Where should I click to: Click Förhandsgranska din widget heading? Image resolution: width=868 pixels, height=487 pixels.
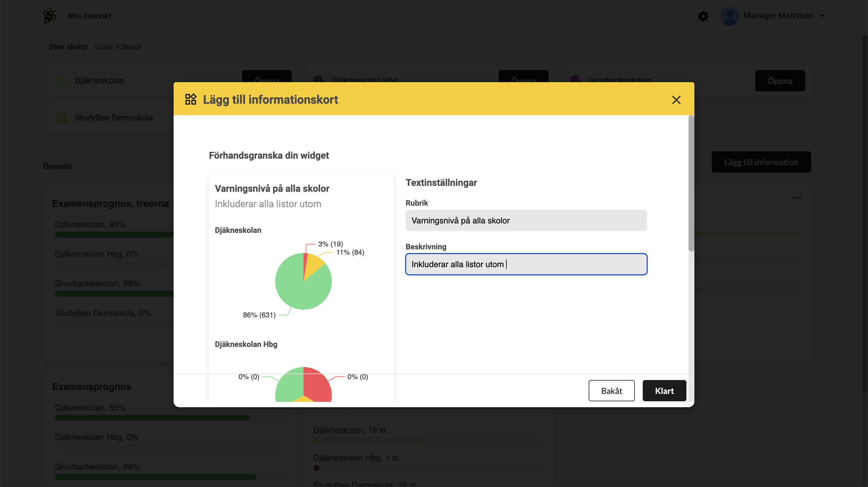269,155
